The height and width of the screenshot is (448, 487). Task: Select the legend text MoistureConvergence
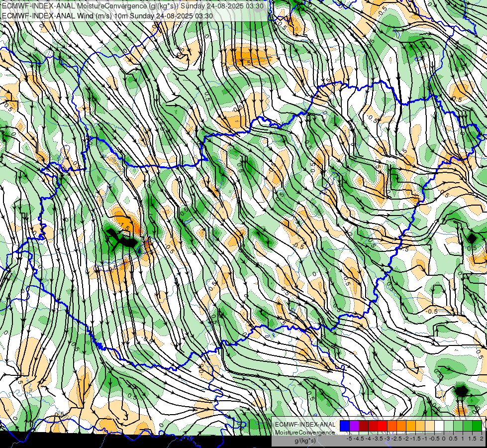tap(305, 433)
